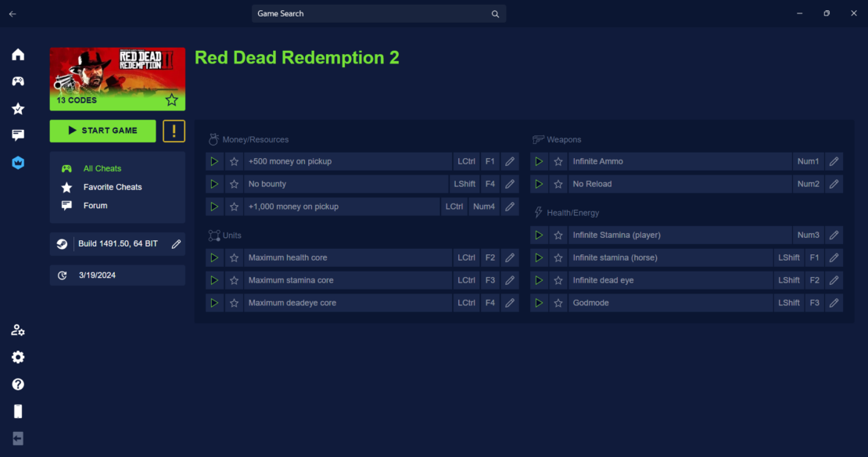Edit the build version pencil icon
868x457 pixels.
(x=176, y=243)
